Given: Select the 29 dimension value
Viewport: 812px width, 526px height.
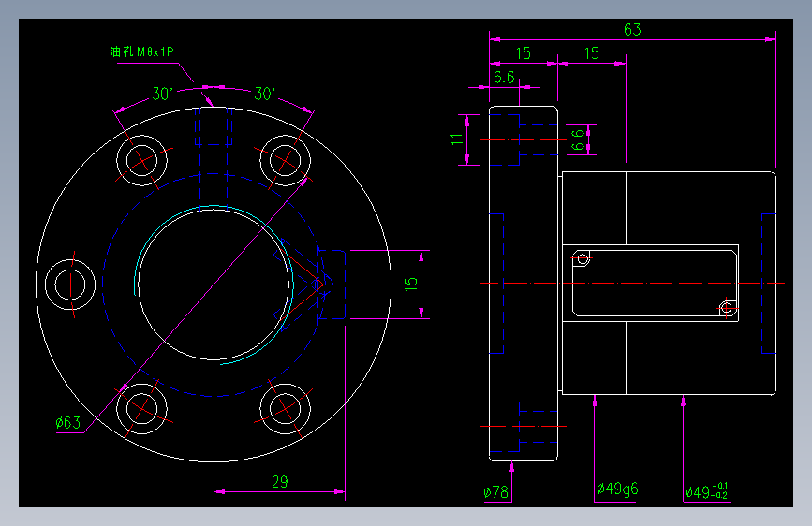Looking at the screenshot, I should click(x=280, y=481).
